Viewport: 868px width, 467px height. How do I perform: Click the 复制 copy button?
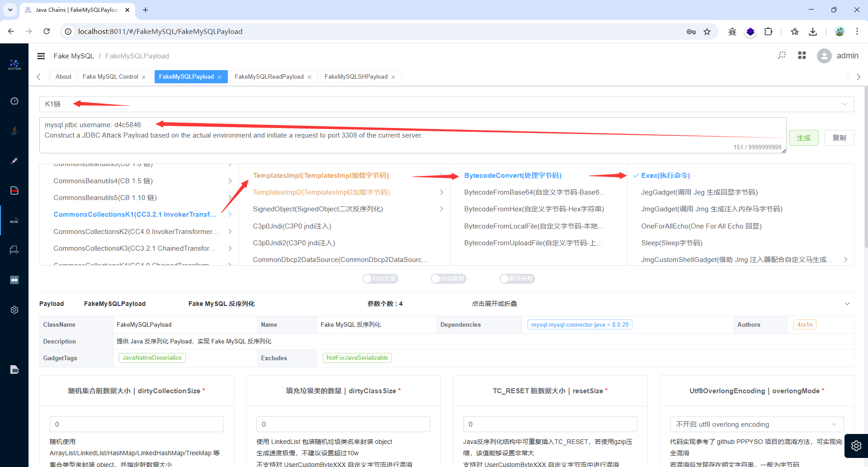click(840, 138)
